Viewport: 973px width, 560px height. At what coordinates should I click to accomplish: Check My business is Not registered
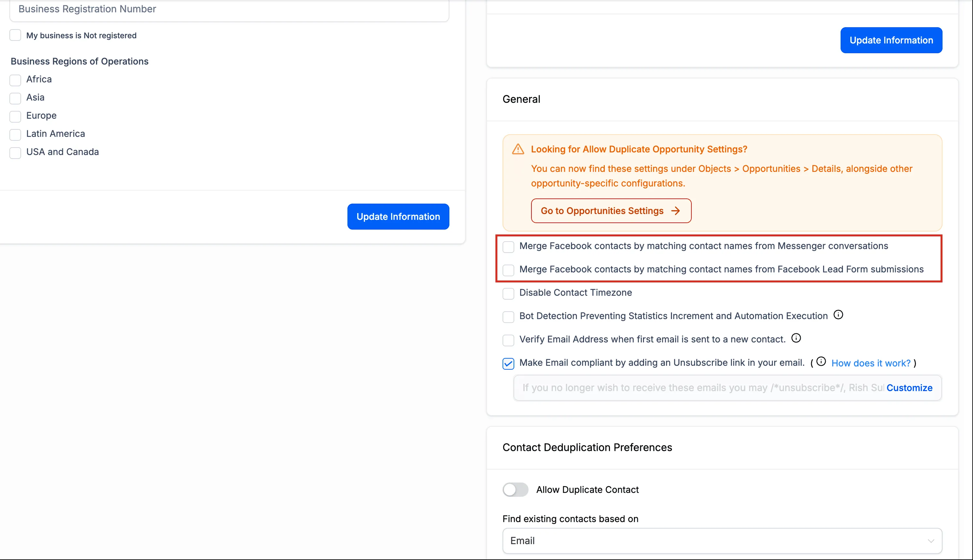coord(15,35)
